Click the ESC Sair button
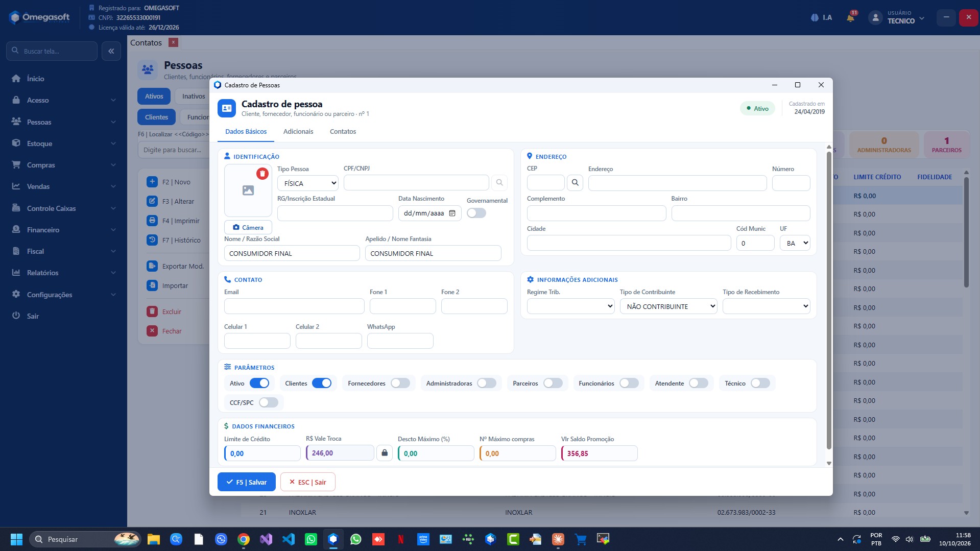The height and width of the screenshot is (551, 980). [308, 482]
